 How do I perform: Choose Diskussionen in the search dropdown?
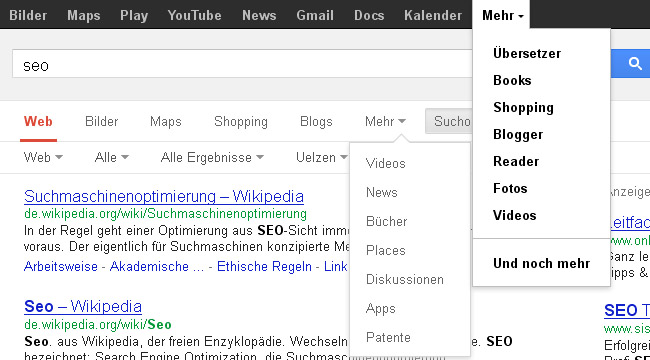click(x=405, y=280)
